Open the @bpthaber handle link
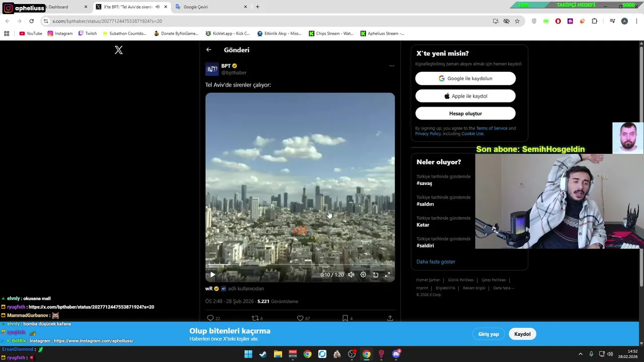644x362 pixels. [234, 73]
